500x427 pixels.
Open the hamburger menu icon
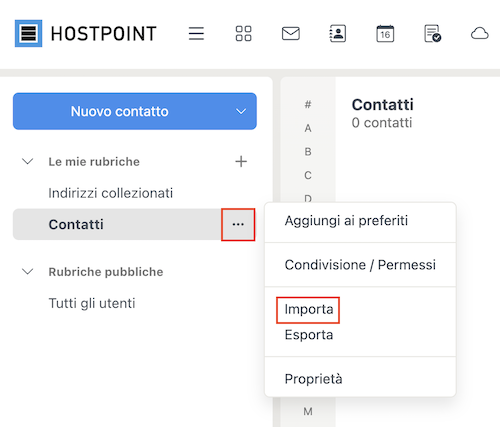196,34
